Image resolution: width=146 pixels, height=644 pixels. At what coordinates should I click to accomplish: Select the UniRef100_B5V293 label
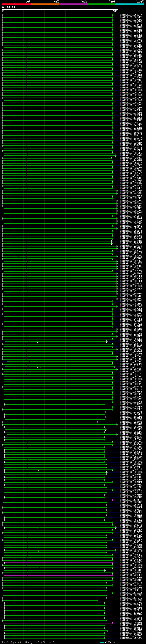[x=131, y=638]
